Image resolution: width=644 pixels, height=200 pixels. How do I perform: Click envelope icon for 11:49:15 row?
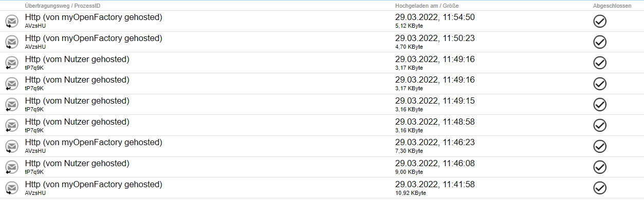(x=11, y=105)
